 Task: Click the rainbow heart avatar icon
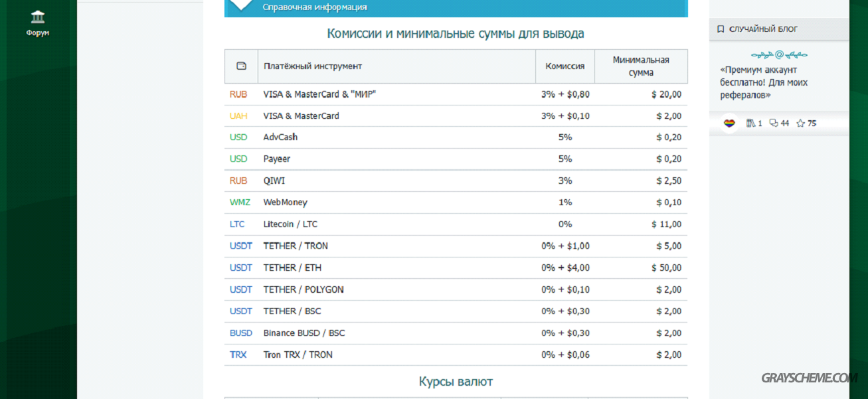point(729,123)
